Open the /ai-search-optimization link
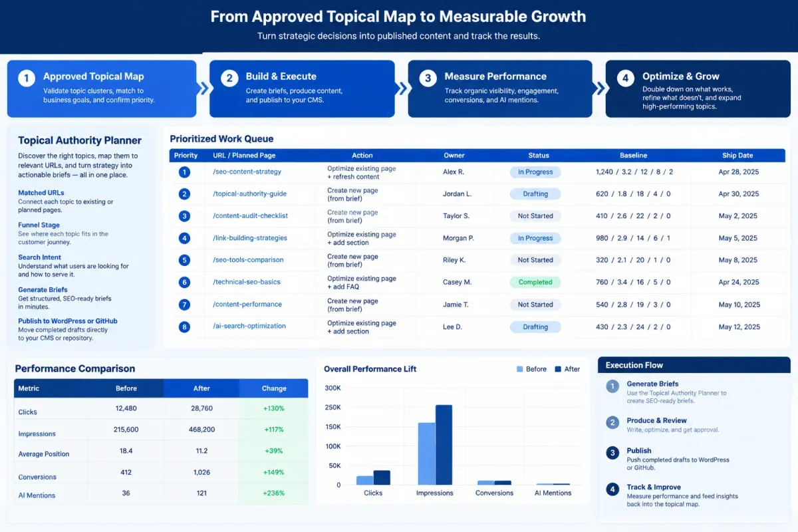The image size is (798, 532). [x=249, y=326]
